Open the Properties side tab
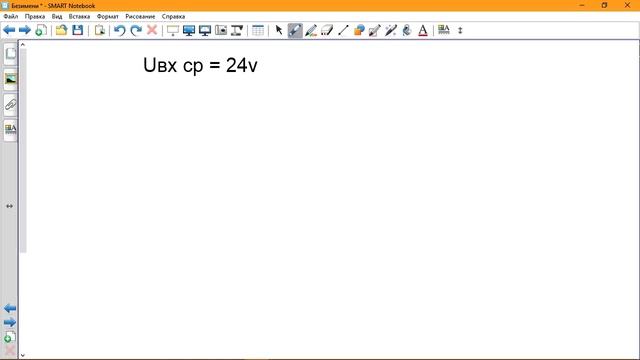Viewport: 640px width, 360px height. tap(10, 130)
